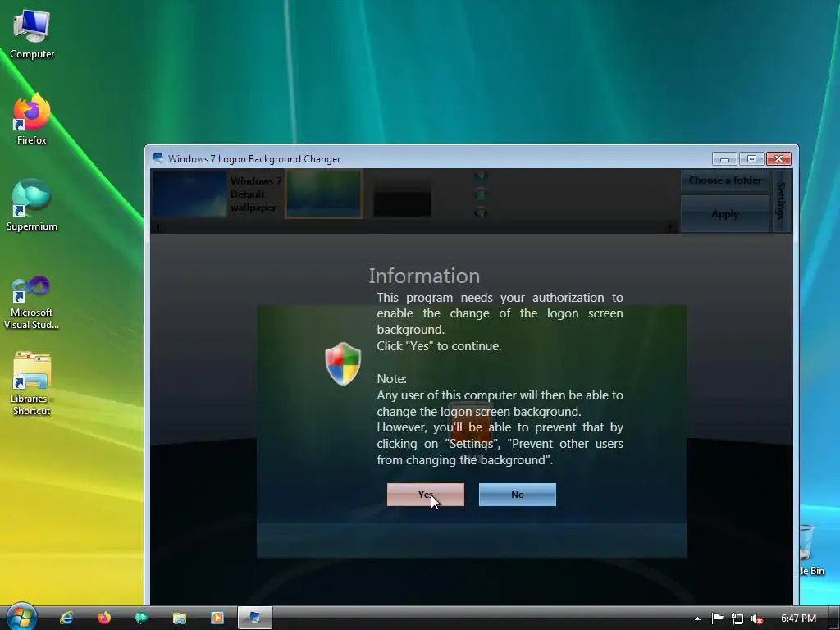Open the Computer desktop icon
The height and width of the screenshot is (630, 840).
(32, 34)
